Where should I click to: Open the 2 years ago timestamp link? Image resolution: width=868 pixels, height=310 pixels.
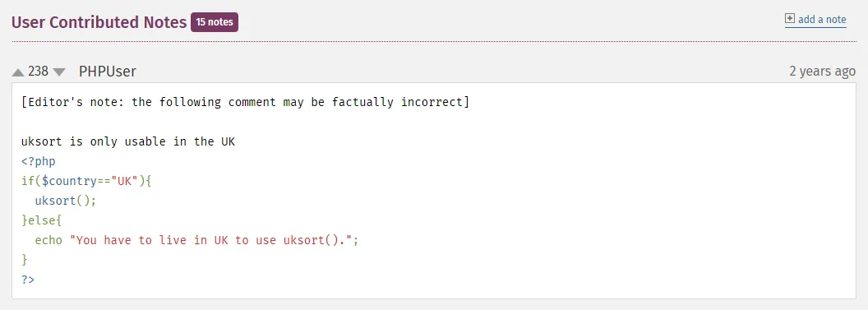point(822,72)
